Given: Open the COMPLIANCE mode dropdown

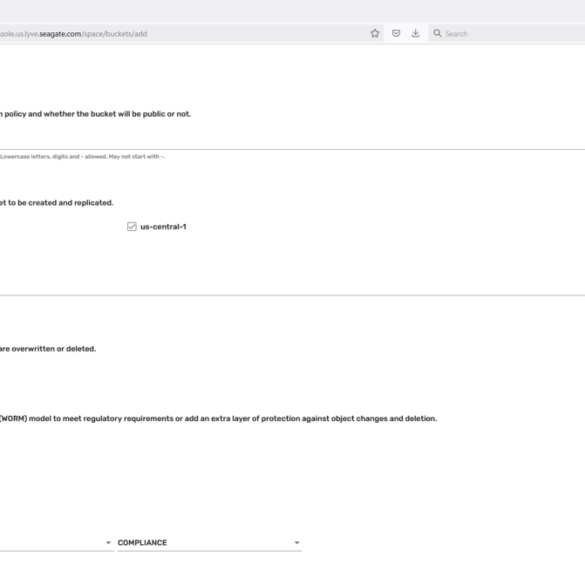Looking at the screenshot, I should (209, 543).
